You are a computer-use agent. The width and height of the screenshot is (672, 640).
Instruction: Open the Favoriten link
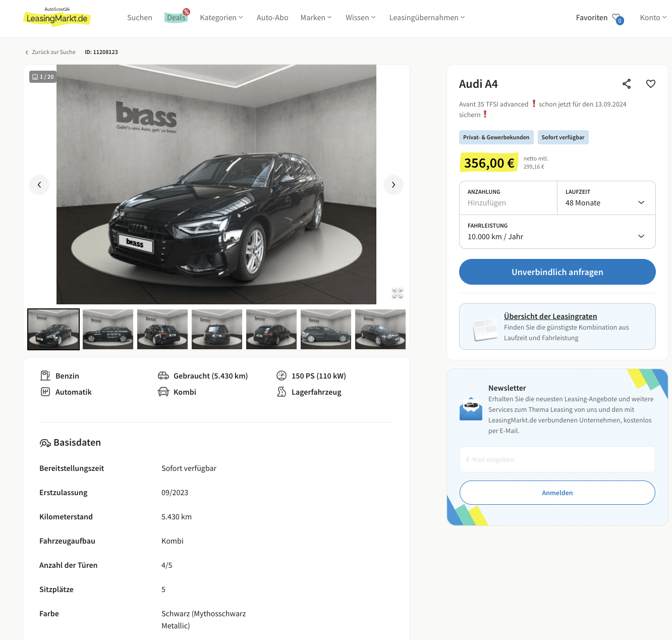[x=592, y=18]
